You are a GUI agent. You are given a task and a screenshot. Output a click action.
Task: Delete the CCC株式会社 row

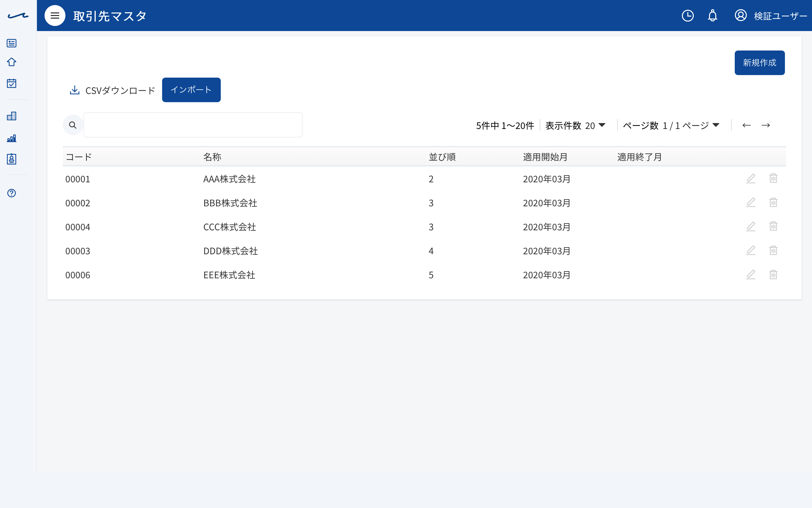773,226
